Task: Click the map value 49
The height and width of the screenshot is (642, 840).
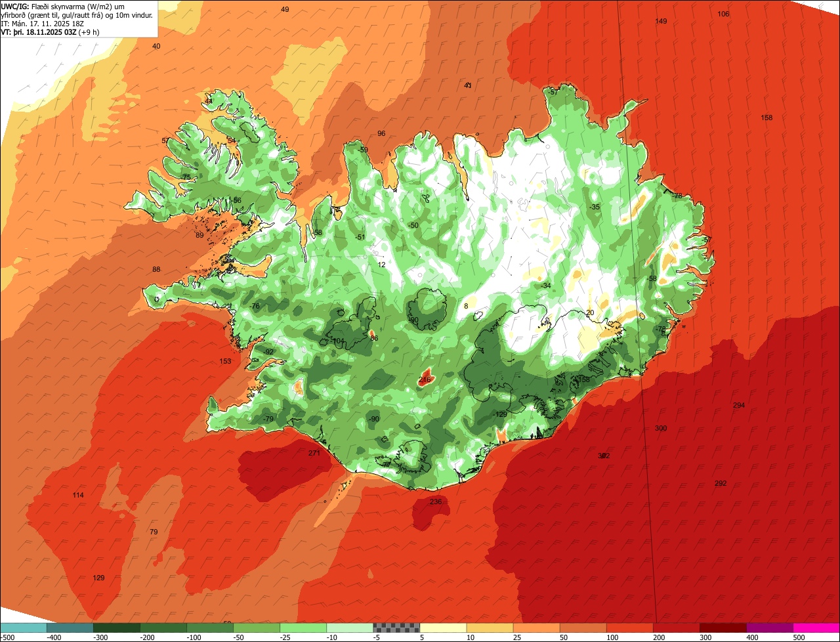Action: 285,9
